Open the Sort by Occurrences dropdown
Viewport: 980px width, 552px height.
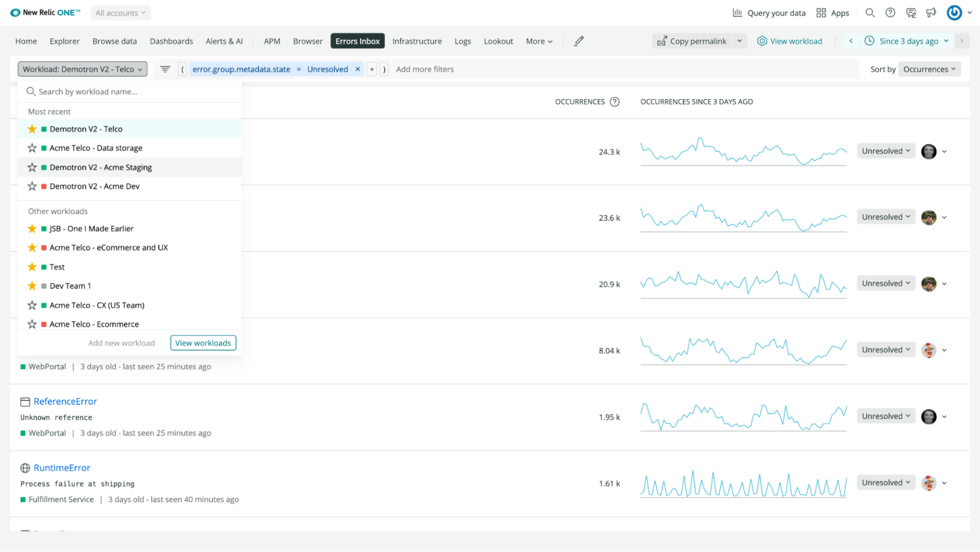click(x=929, y=69)
